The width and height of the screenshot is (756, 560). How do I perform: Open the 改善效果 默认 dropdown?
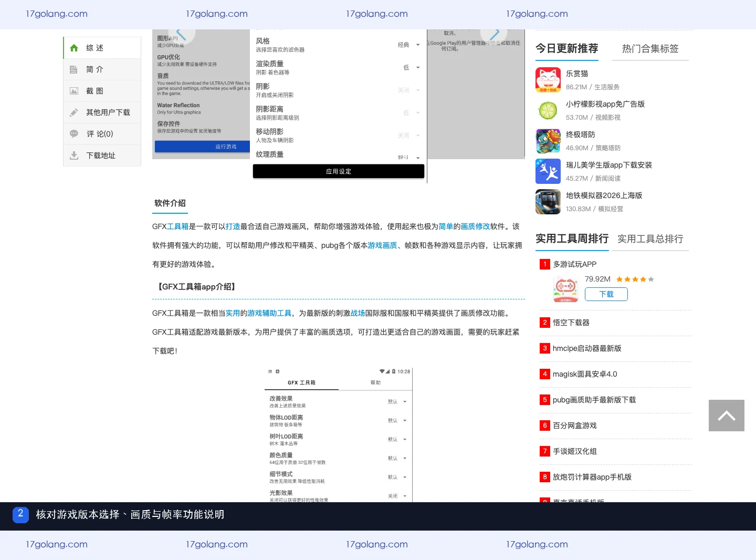coord(397,401)
